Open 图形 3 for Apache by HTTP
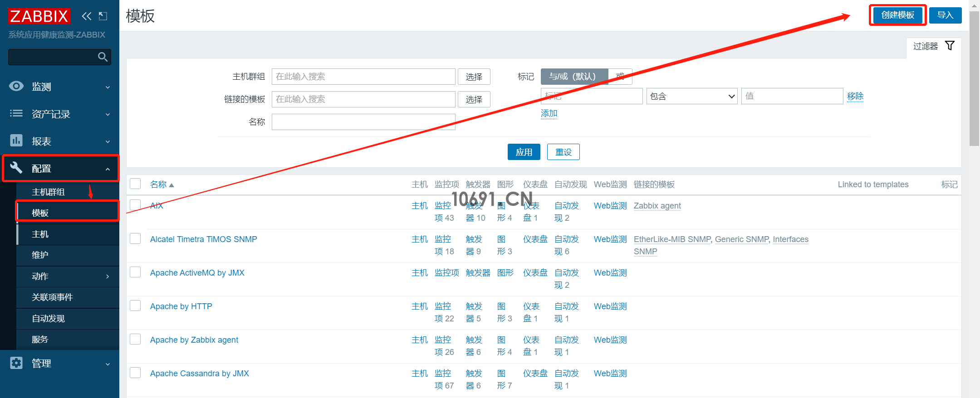The height and width of the screenshot is (398, 980). pyautogui.click(x=505, y=312)
